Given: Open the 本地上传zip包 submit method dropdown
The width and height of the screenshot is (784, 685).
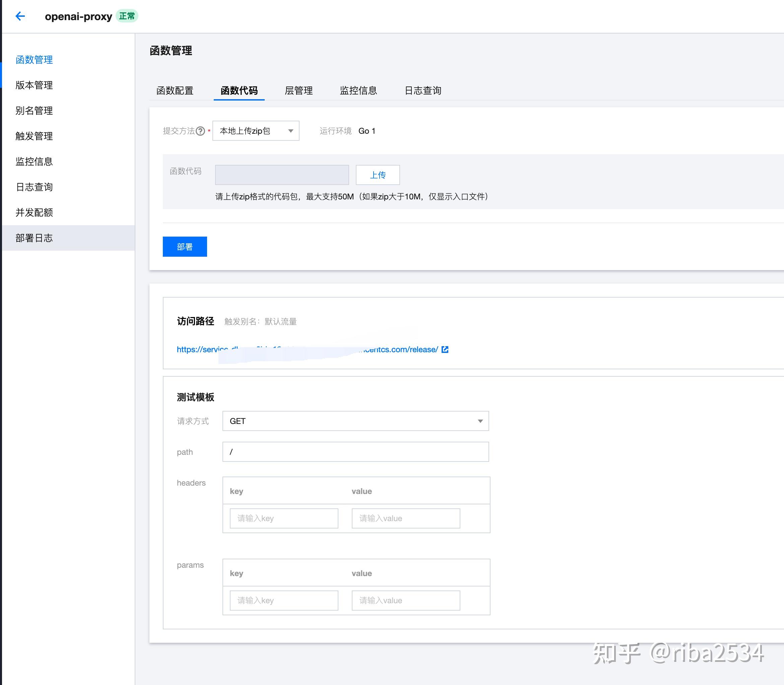Looking at the screenshot, I should click(256, 131).
